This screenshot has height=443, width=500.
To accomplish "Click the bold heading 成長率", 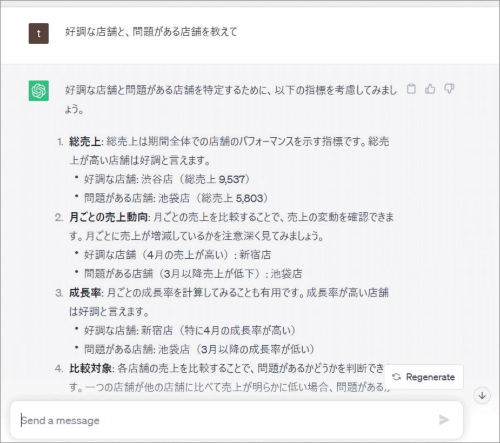I will tap(85, 293).
